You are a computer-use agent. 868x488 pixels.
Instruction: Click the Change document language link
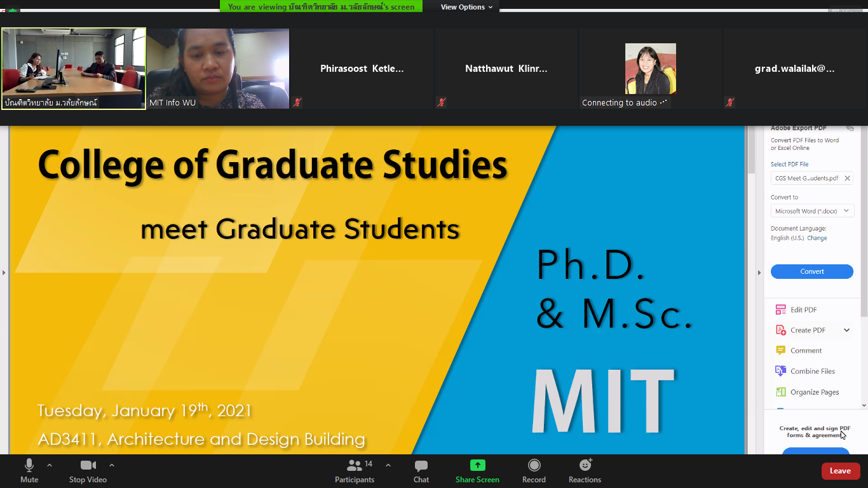click(x=817, y=238)
